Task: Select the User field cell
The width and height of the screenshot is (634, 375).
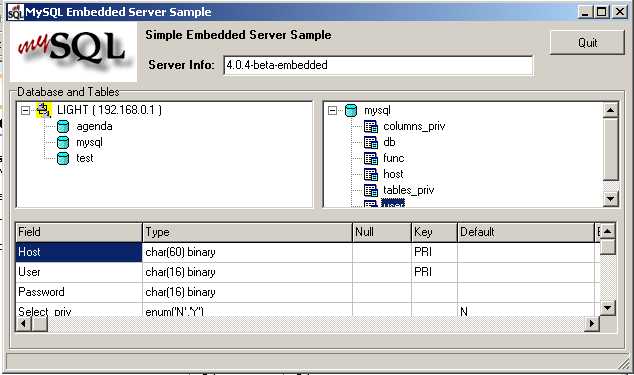Action: coord(79,272)
